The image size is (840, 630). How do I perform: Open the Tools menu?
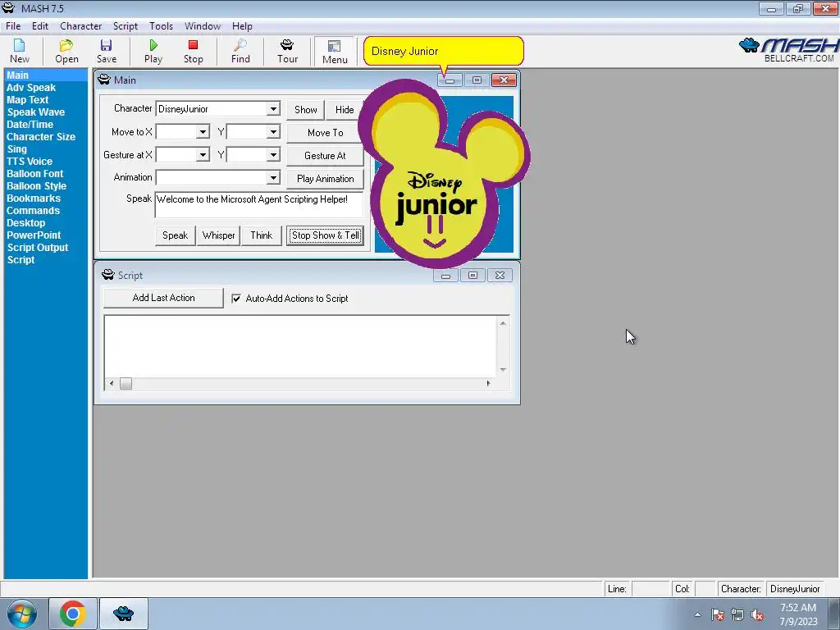coord(162,25)
